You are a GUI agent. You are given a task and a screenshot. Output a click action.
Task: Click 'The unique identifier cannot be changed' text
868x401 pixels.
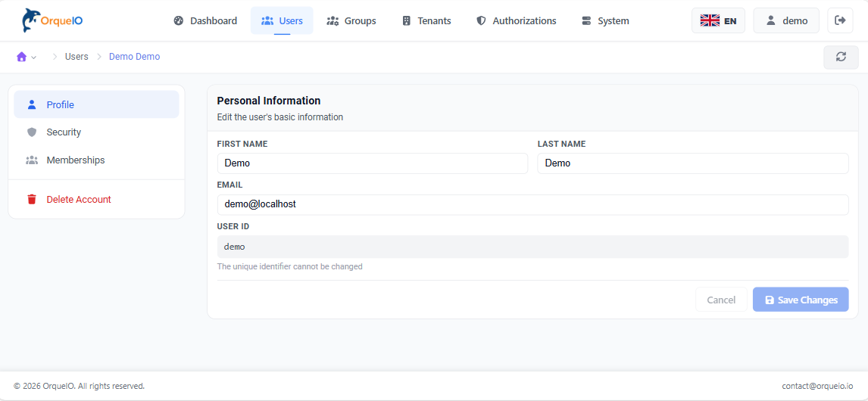[289, 266]
